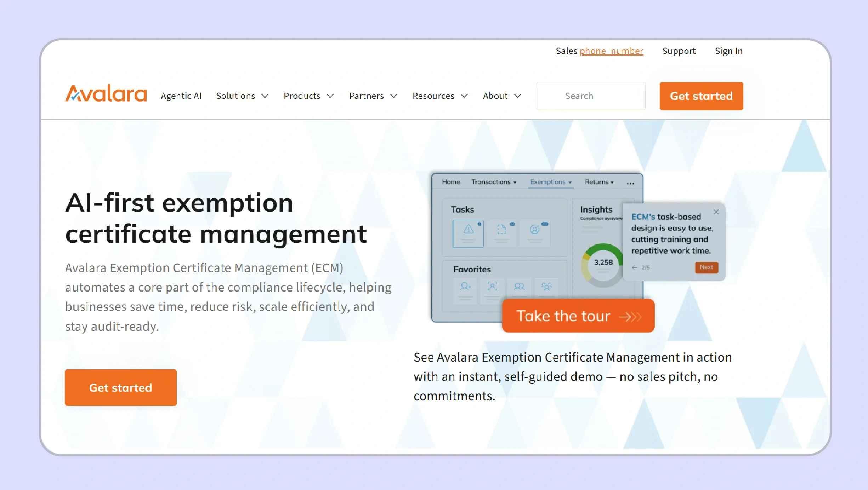Open the Returns dropdown in the demo preview
Screen dimensions: 868x490
point(599,182)
